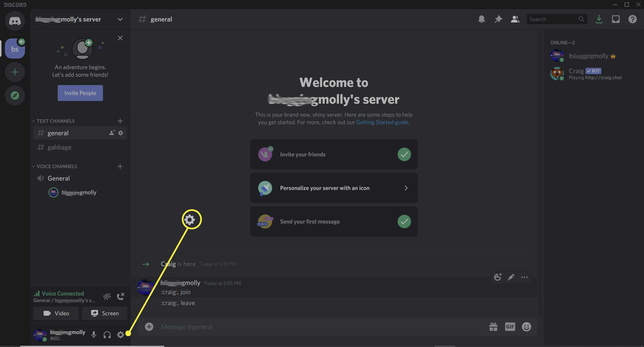Mute the microphone
Screen dimensions: 644x347
click(x=94, y=335)
